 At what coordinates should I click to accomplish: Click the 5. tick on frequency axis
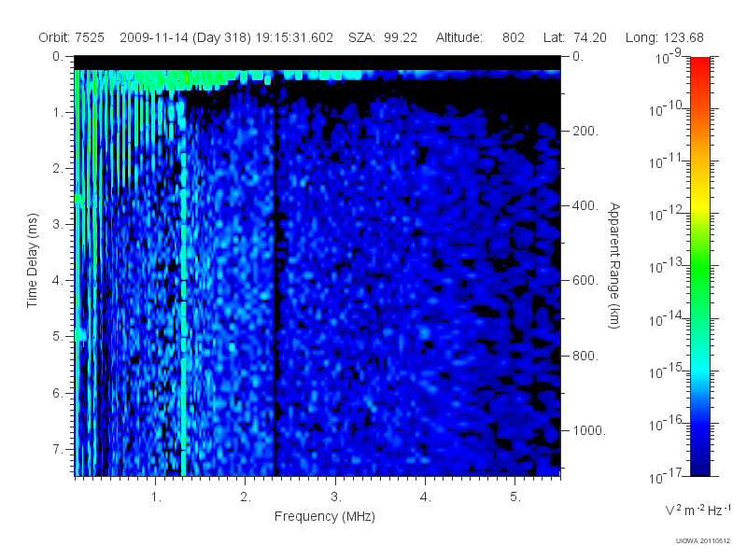(515, 497)
